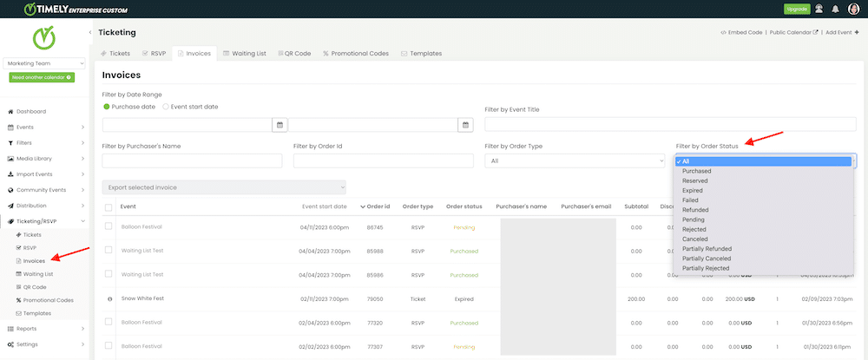Choose Refunded from the order status list

coord(696,210)
